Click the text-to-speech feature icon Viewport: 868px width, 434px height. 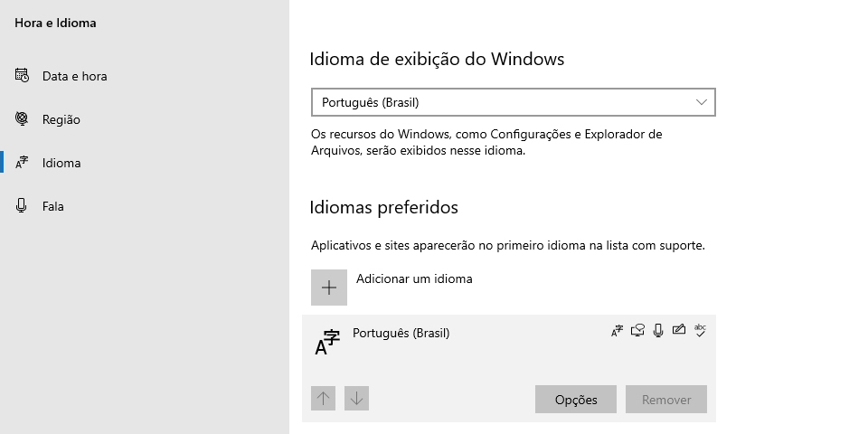pyautogui.click(x=637, y=331)
